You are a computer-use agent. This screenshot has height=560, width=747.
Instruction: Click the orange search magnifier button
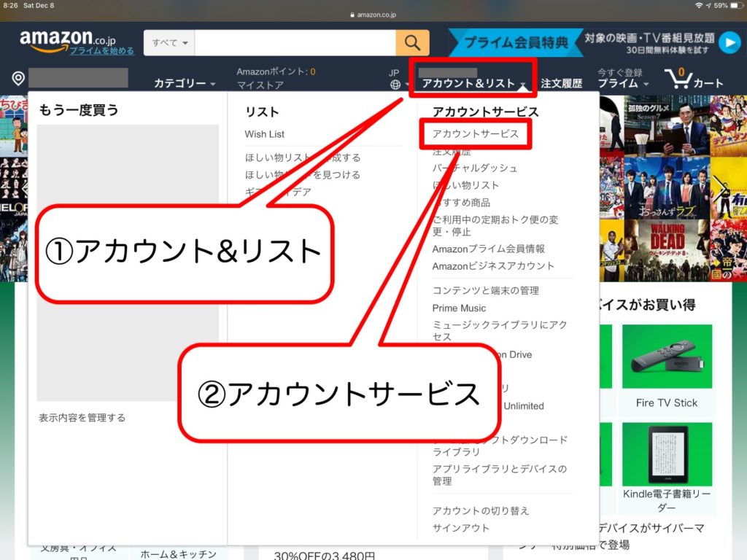coord(412,43)
